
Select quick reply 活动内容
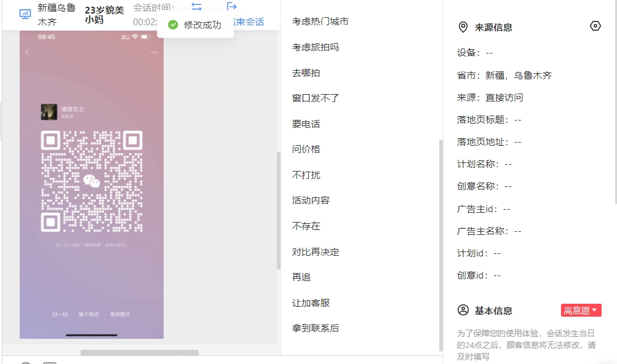[311, 200]
